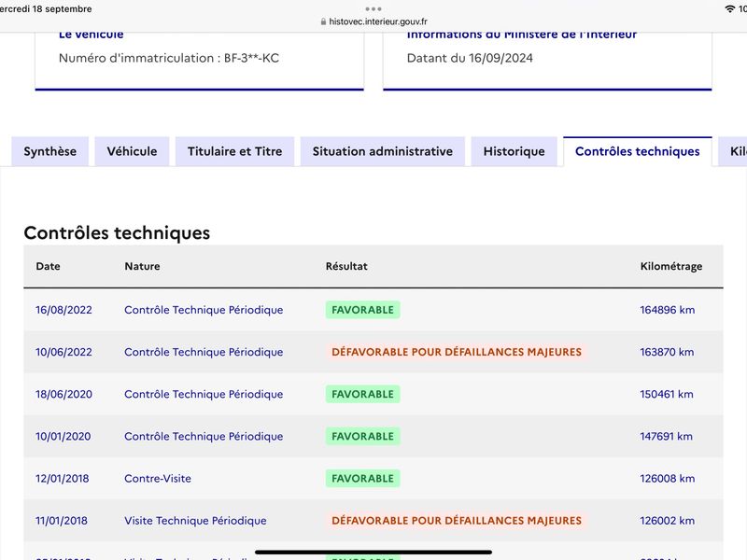Select date 11/01/2018
The height and width of the screenshot is (560, 747).
click(62, 521)
